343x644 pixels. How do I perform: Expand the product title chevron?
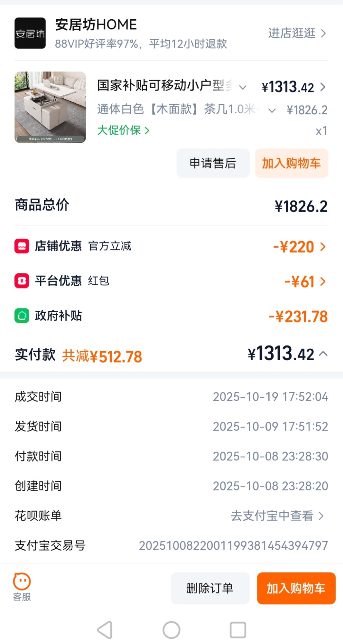(243, 87)
